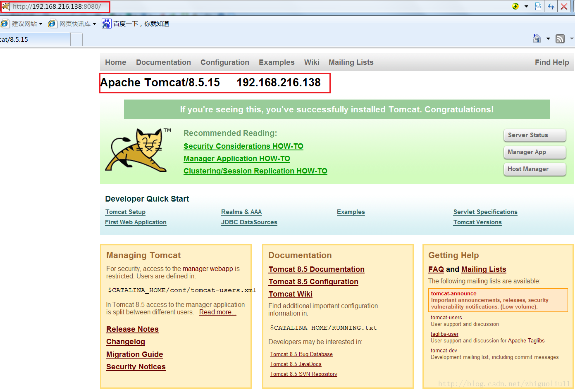The height and width of the screenshot is (392, 575).
Task: Open JDBC DataSources link
Action: pyautogui.click(x=249, y=222)
